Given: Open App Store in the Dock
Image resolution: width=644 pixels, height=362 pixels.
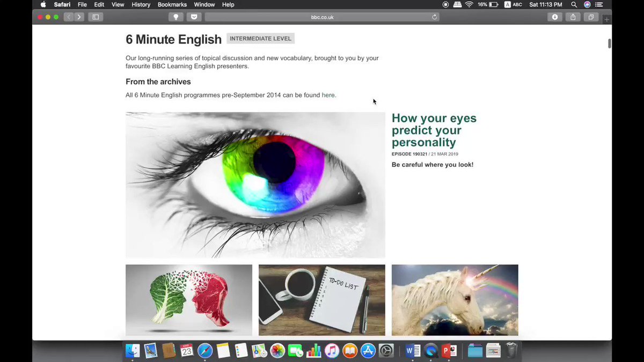Looking at the screenshot, I should click(368, 351).
